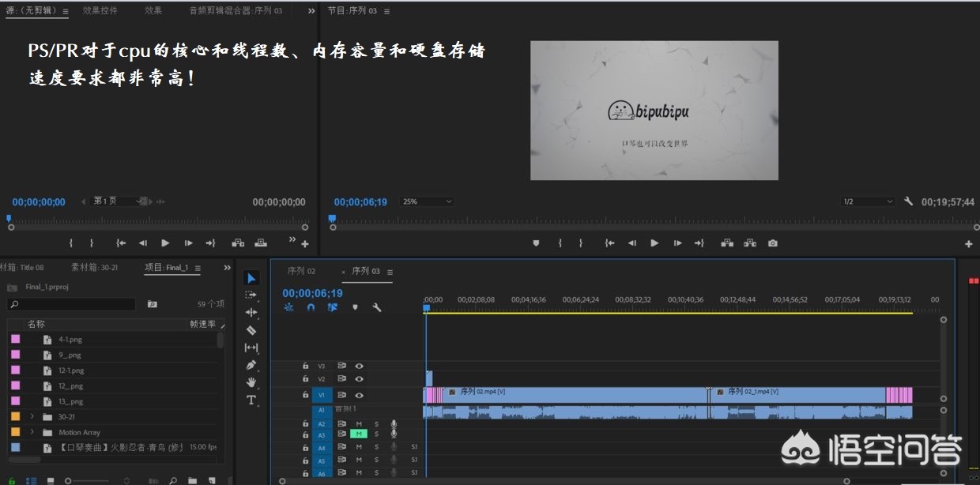Select the Type tool

pos(251,400)
